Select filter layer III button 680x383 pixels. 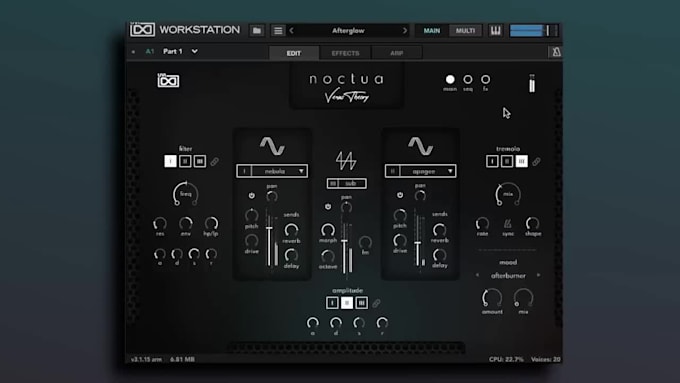point(199,161)
